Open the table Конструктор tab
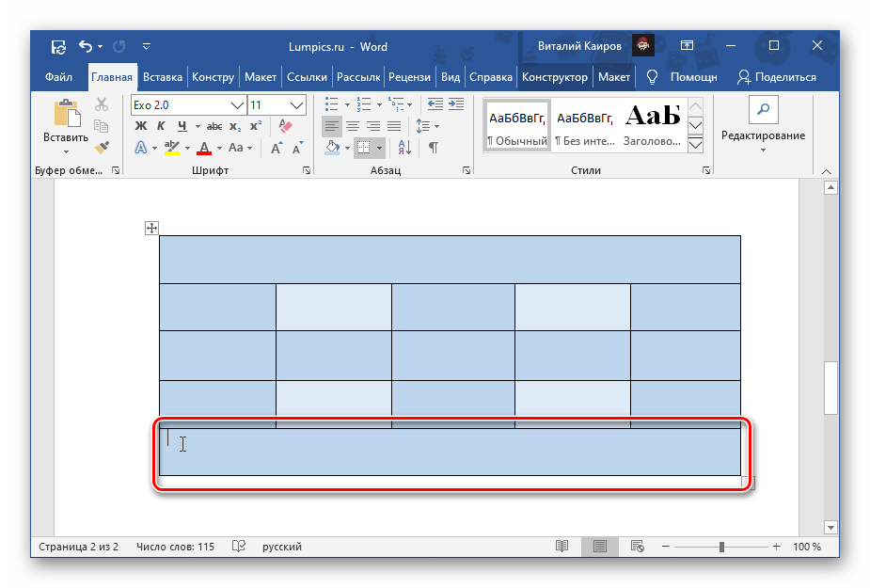 click(x=554, y=77)
